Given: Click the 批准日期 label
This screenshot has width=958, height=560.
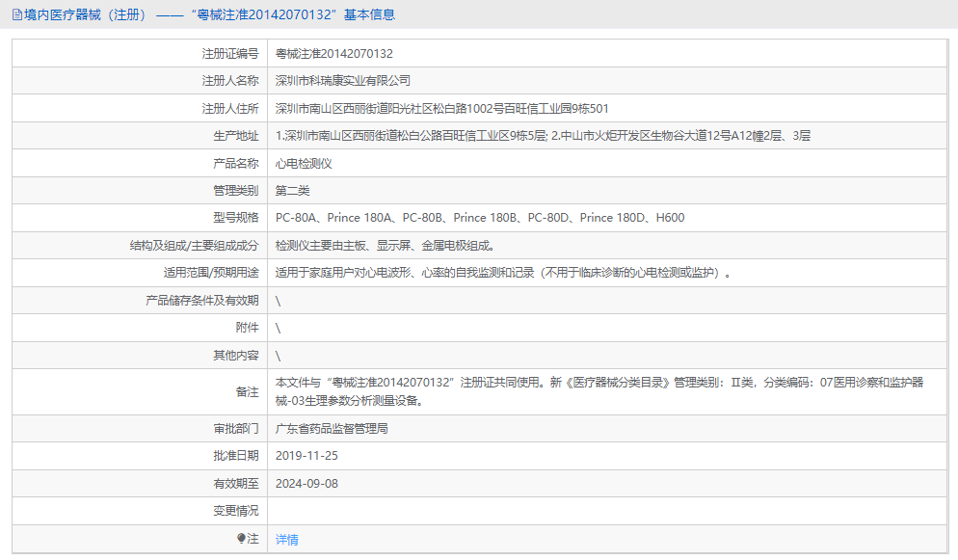Looking at the screenshot, I should tap(236, 456).
